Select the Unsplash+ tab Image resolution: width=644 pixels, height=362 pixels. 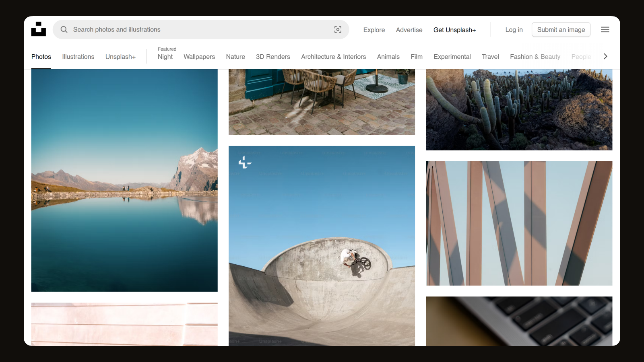[x=120, y=56]
